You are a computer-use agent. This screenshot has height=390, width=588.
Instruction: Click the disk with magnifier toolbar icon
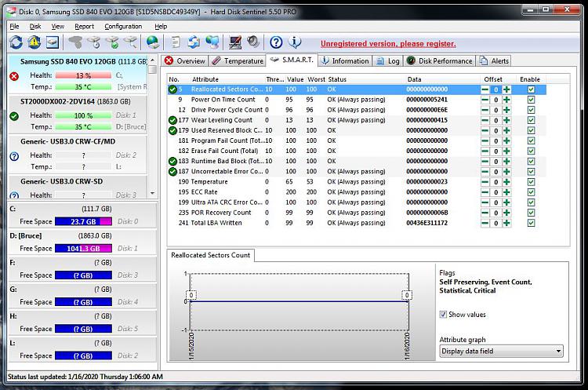130,42
